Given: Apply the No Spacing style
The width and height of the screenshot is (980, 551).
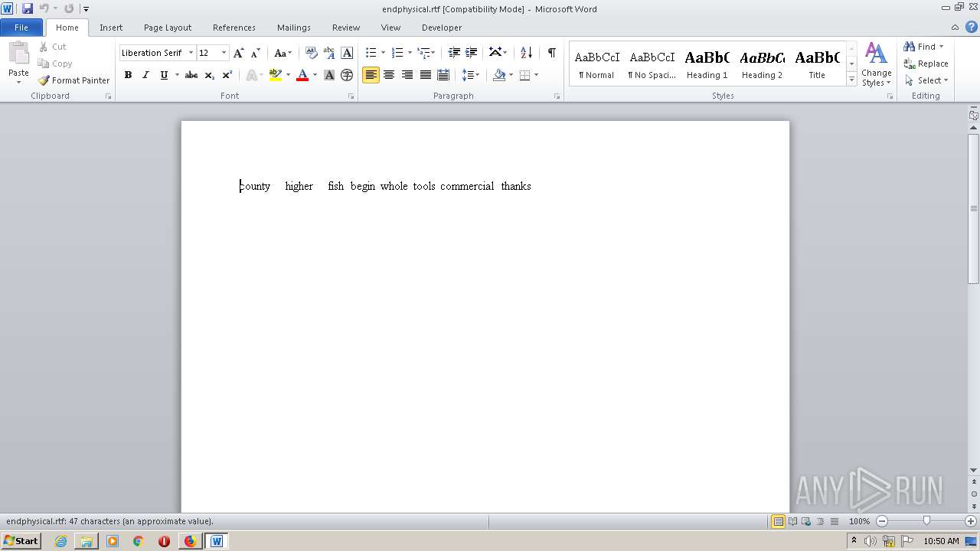Looking at the screenshot, I should point(652,64).
